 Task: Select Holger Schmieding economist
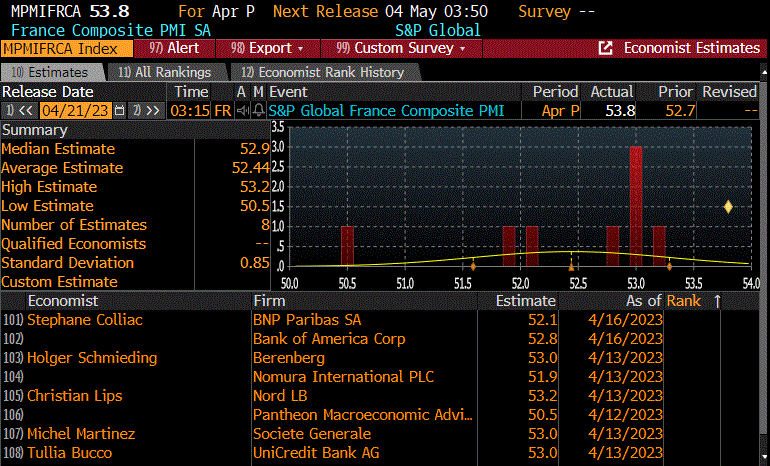(x=92, y=358)
